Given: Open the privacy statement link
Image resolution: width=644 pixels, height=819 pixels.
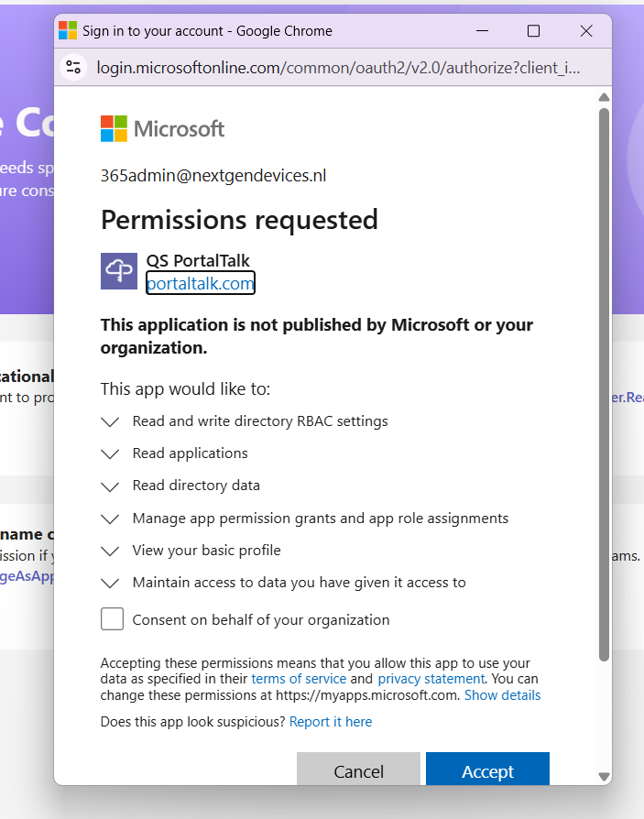Looking at the screenshot, I should click(x=431, y=679).
